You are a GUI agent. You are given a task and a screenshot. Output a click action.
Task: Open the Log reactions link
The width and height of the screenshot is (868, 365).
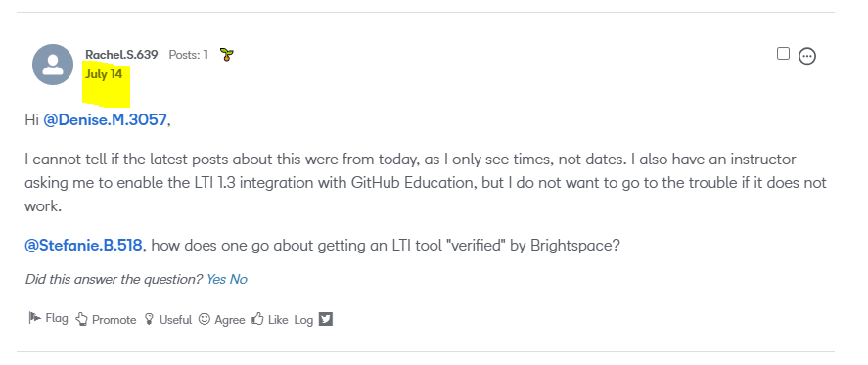tap(303, 320)
